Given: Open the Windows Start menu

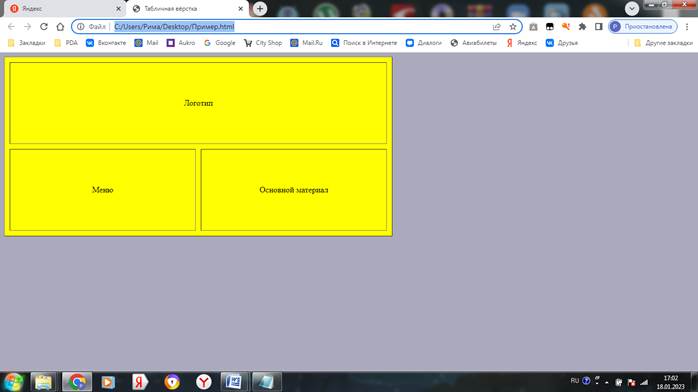Looking at the screenshot, I should point(13,382).
